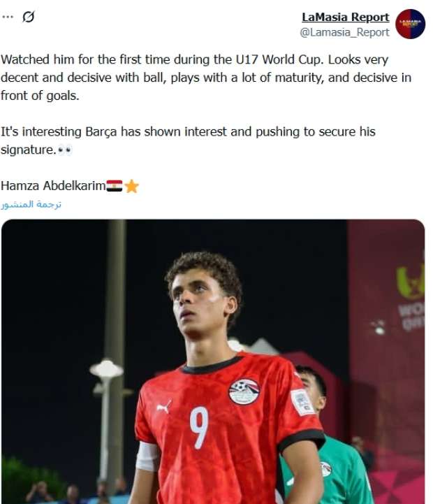The width and height of the screenshot is (433, 504).
Task: Click the Egypt federation crest on jersey
Action: coord(244,391)
